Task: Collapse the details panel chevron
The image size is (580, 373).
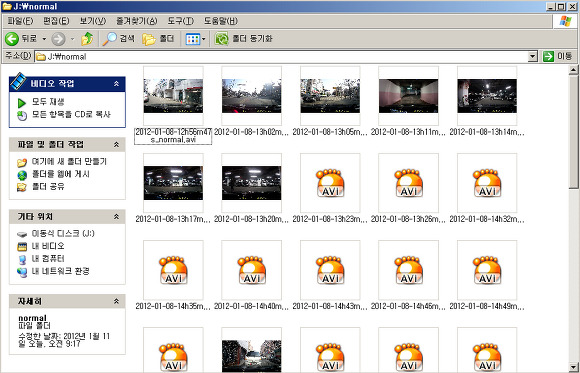Action: [x=116, y=302]
